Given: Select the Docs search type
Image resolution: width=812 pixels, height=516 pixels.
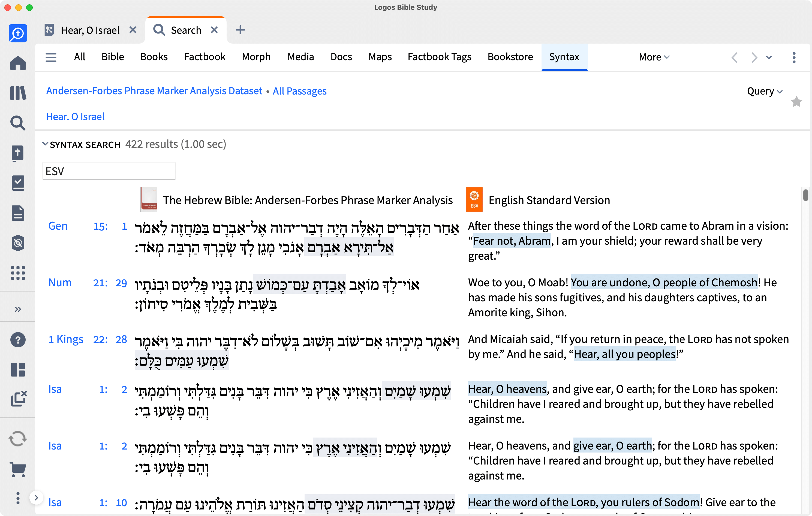Looking at the screenshot, I should point(341,57).
